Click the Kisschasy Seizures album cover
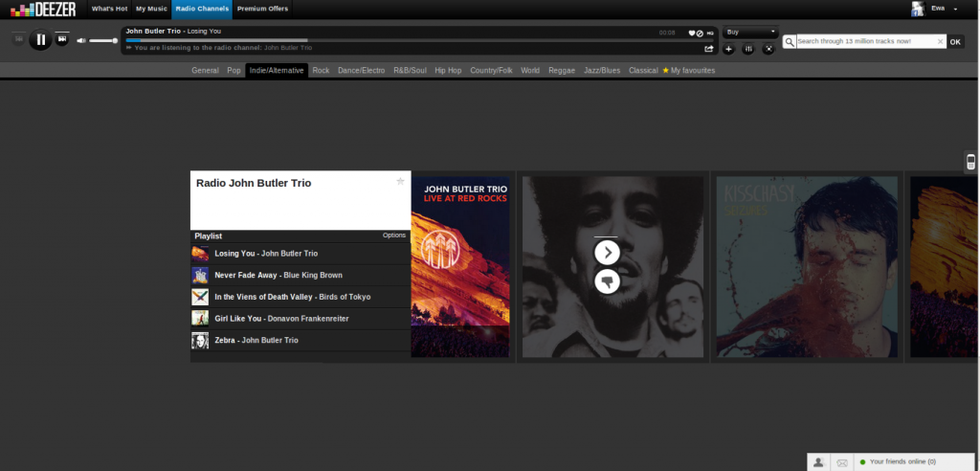Screen dimensions: 980x471 (807, 267)
